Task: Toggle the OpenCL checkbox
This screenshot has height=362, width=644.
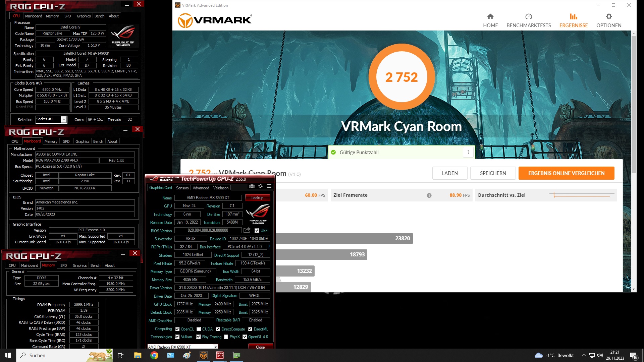Action: point(177,329)
